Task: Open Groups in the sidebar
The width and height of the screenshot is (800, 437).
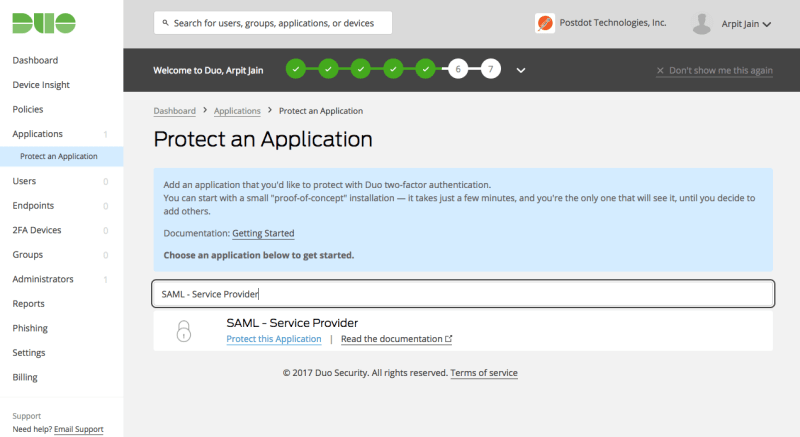Action: pyautogui.click(x=28, y=254)
